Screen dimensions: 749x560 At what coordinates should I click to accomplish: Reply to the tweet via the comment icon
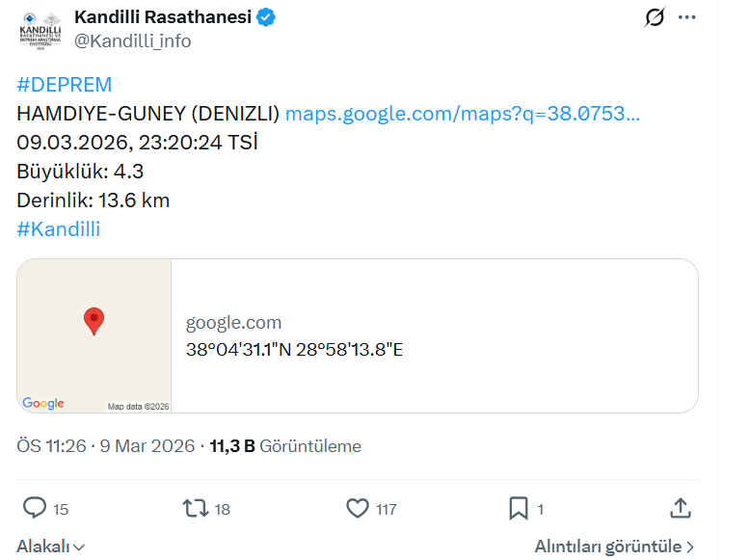pyautogui.click(x=35, y=508)
